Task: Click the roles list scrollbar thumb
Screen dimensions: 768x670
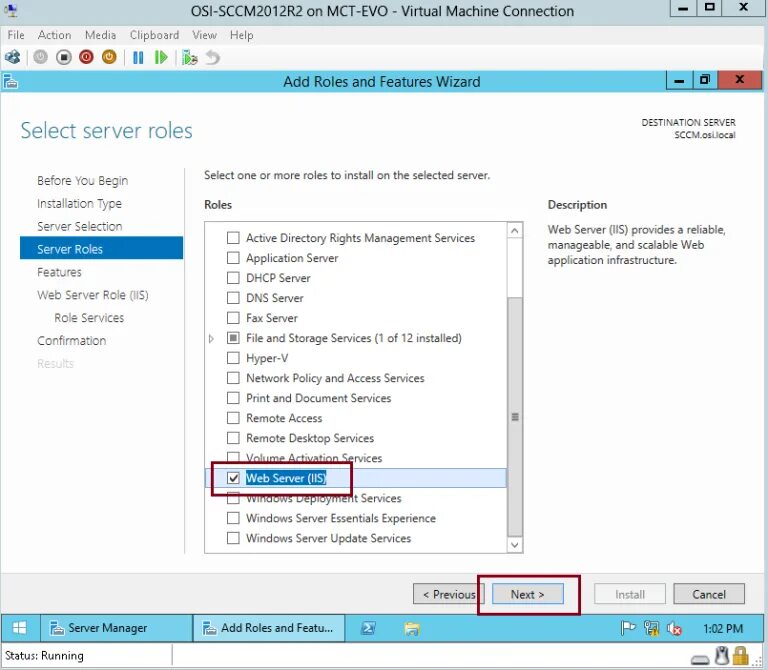Action: [515, 417]
